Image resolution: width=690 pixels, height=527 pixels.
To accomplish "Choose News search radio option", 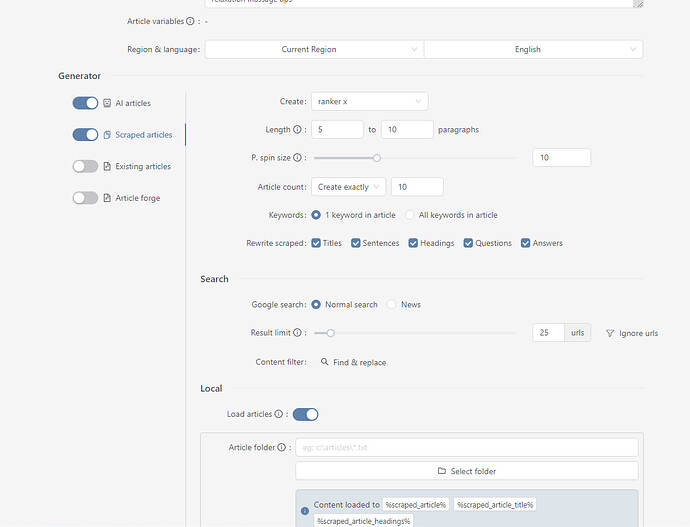I will pyautogui.click(x=391, y=304).
